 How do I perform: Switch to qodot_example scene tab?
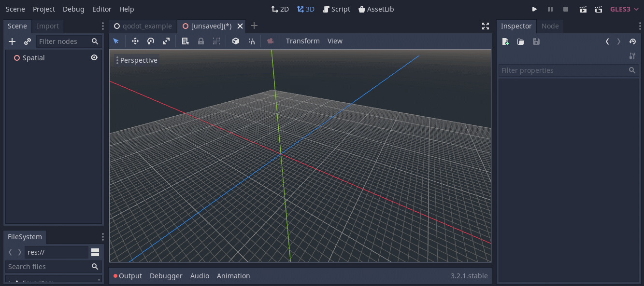tap(143, 26)
